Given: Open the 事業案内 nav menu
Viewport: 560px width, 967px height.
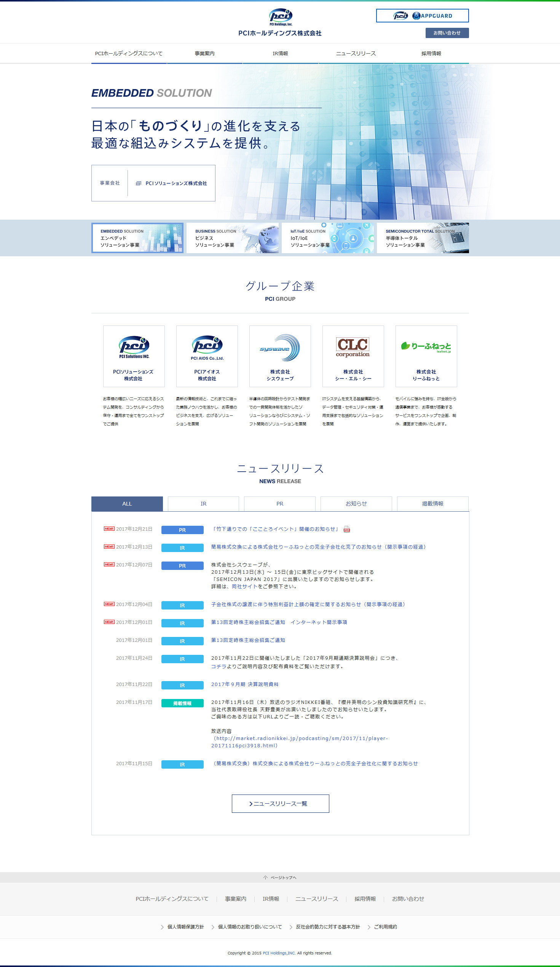Looking at the screenshot, I should point(204,53).
